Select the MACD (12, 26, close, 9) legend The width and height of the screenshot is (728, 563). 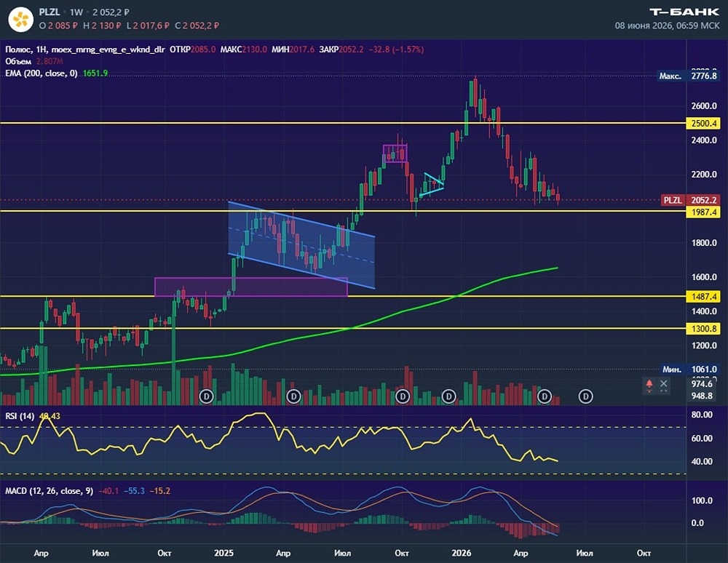click(x=50, y=491)
